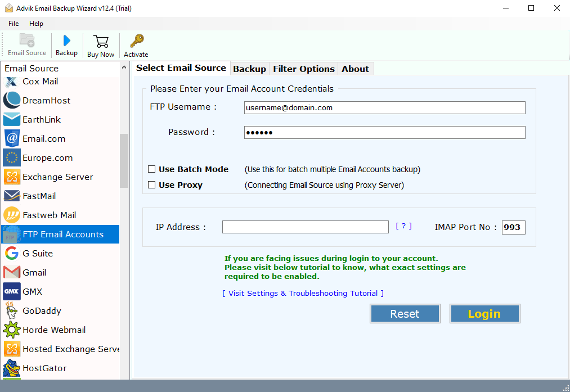Viewport: 570px width, 392px height.
Task: Select Fastweb Mail text in source list
Action: click(x=50, y=215)
